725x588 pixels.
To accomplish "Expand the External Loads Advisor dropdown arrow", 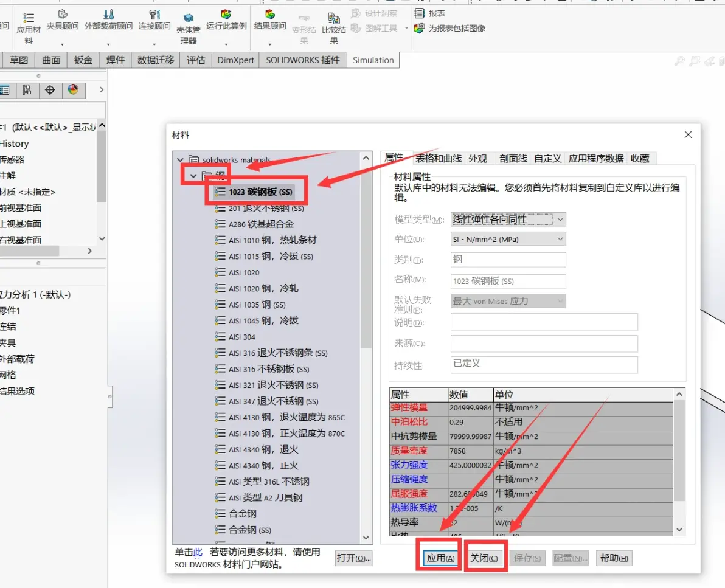I will [x=108, y=44].
